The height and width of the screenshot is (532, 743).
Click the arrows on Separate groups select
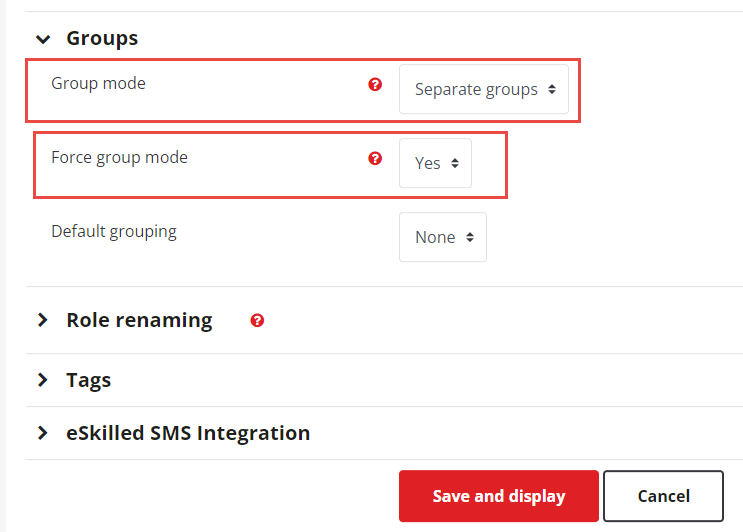click(x=552, y=89)
